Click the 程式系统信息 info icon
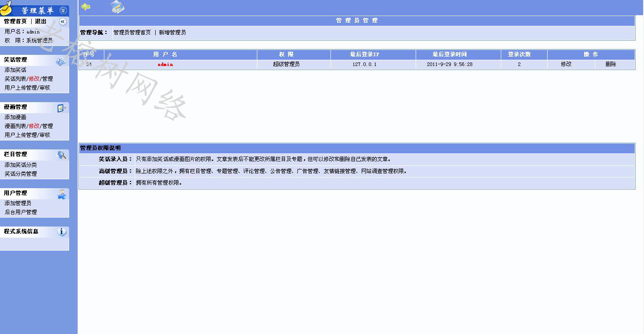This screenshot has height=334, width=644. point(62,232)
